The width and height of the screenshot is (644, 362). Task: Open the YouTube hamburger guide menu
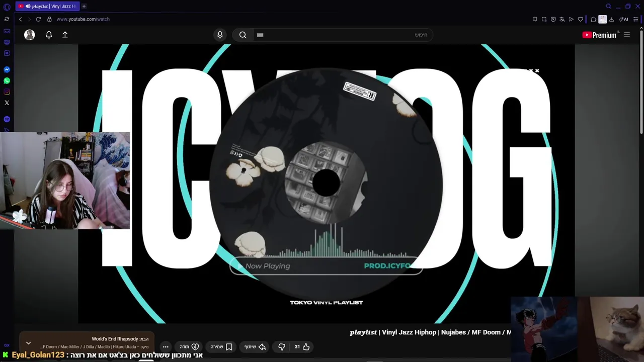(x=627, y=35)
